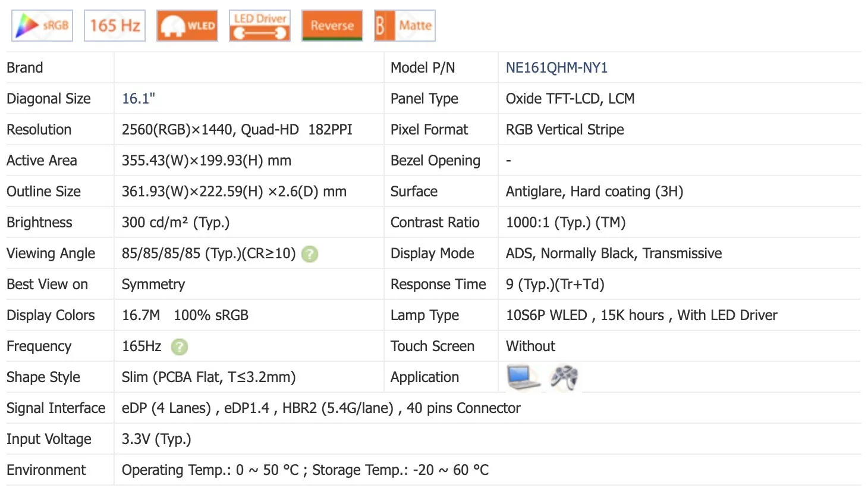Click the "Pixel Format" label

click(429, 130)
